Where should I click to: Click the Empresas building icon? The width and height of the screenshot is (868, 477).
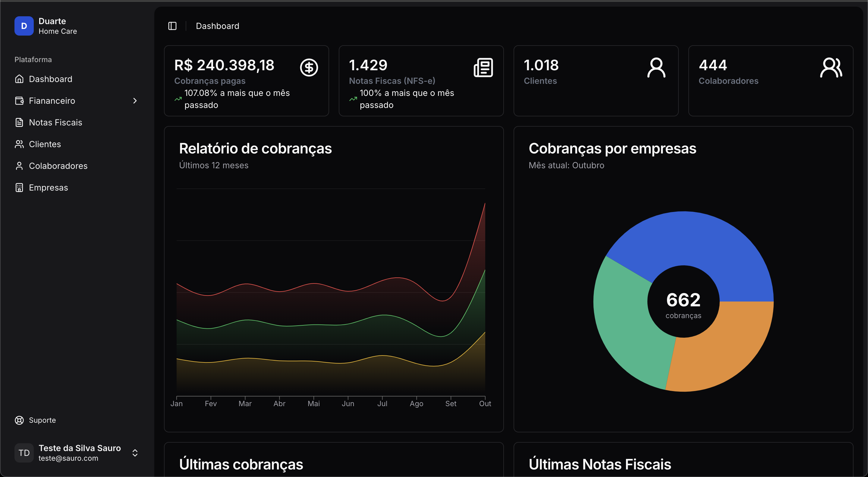[19, 188]
